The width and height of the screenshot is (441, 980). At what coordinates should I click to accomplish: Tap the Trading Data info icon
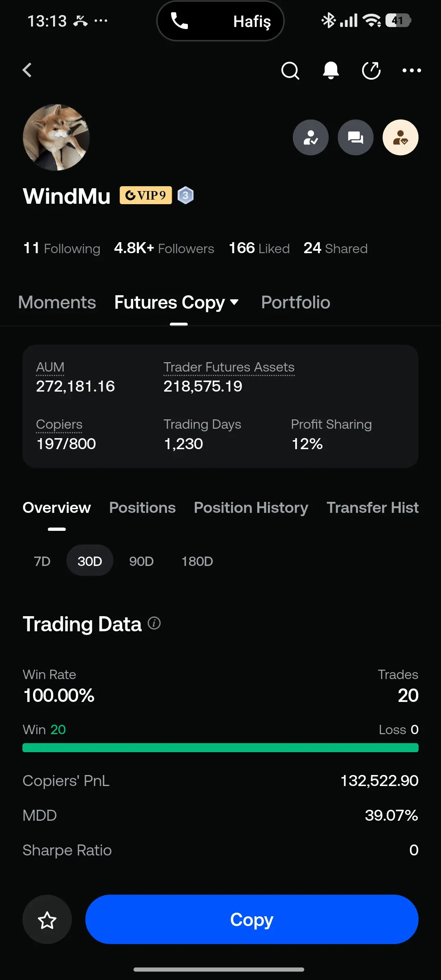154,624
